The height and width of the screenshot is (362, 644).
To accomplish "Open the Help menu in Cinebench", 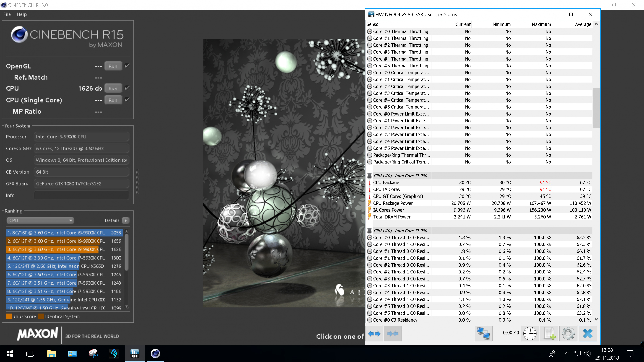I will (22, 14).
